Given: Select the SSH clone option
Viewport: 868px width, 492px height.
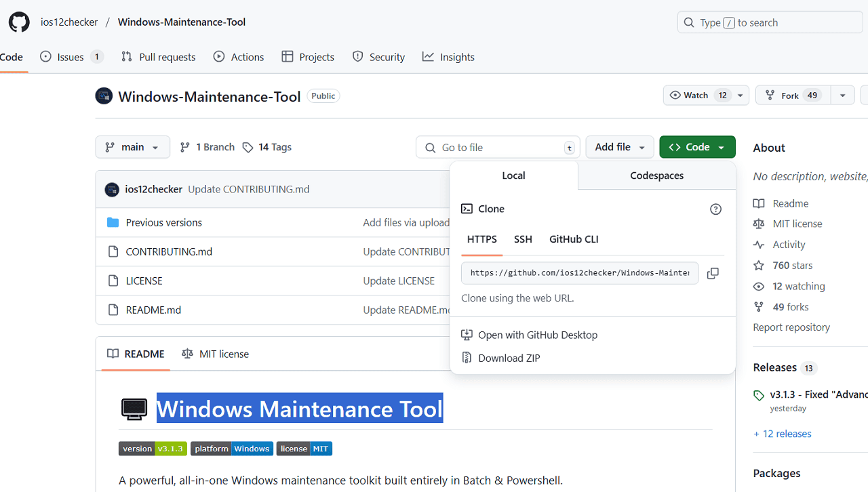Looking at the screenshot, I should coord(523,239).
